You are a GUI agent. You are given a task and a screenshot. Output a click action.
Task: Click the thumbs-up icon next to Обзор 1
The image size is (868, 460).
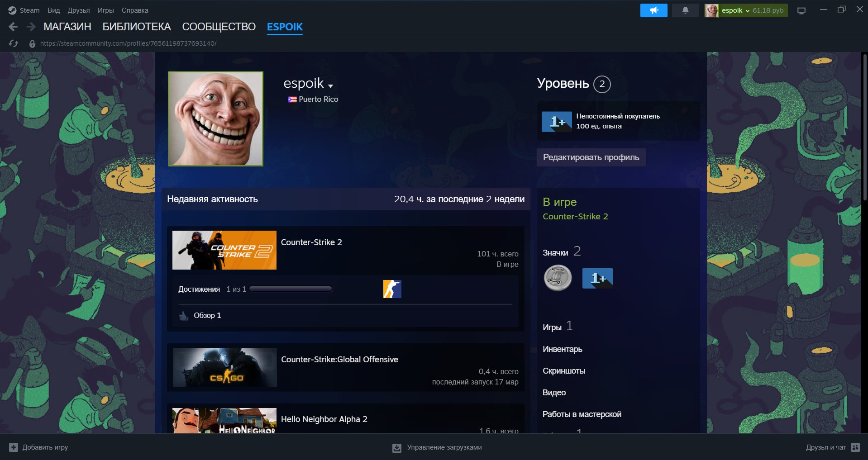184,316
